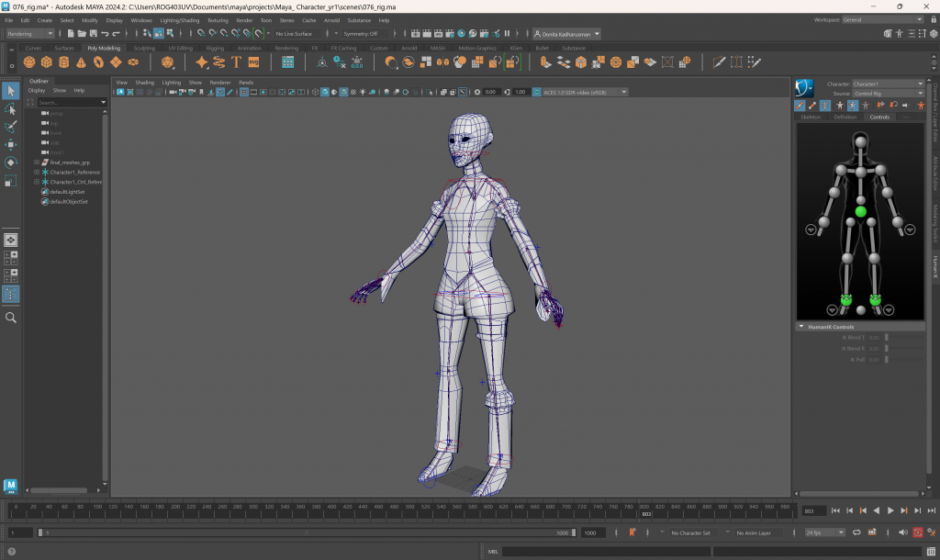Open the Lighting/Shading menu

pos(179,20)
